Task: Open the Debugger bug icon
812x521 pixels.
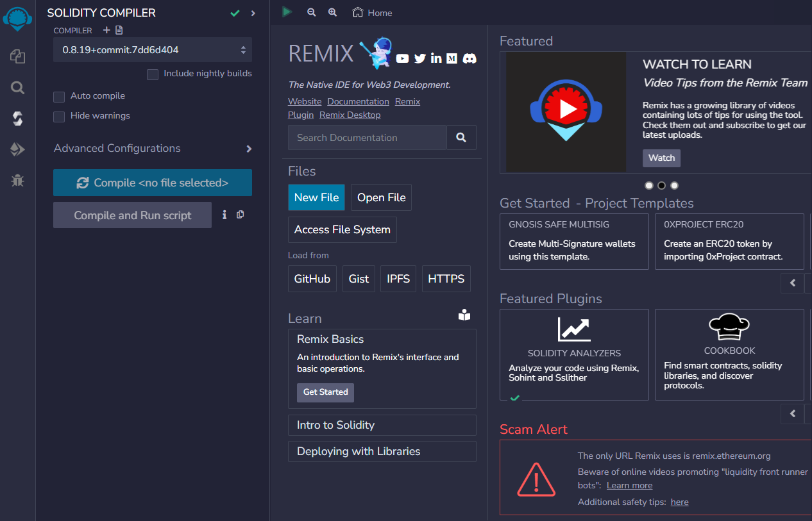Action: [17, 181]
